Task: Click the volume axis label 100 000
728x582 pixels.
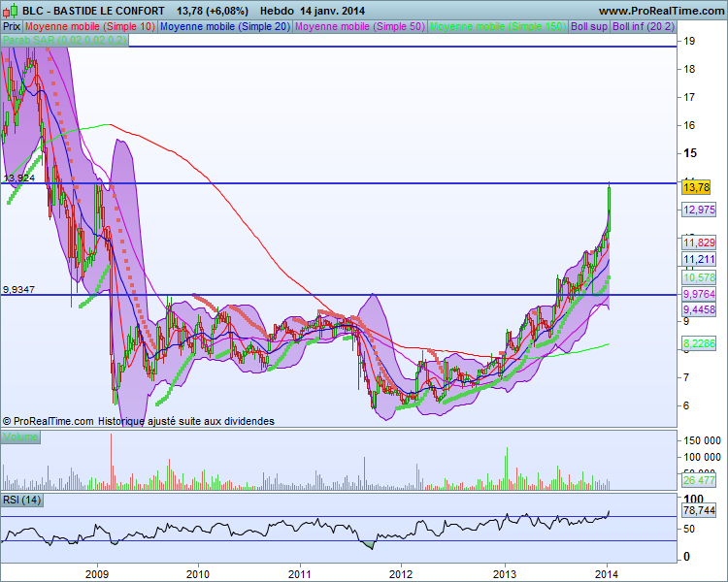Action: pyautogui.click(x=703, y=457)
